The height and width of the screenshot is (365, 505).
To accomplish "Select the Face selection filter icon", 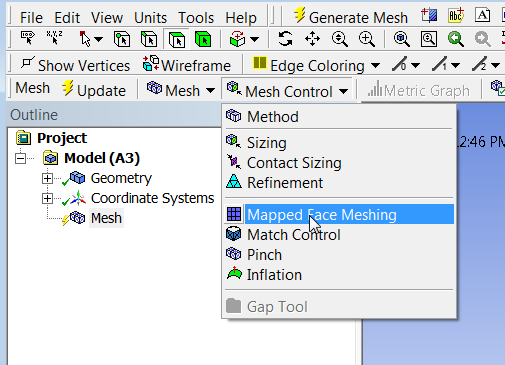I will coord(176,40).
